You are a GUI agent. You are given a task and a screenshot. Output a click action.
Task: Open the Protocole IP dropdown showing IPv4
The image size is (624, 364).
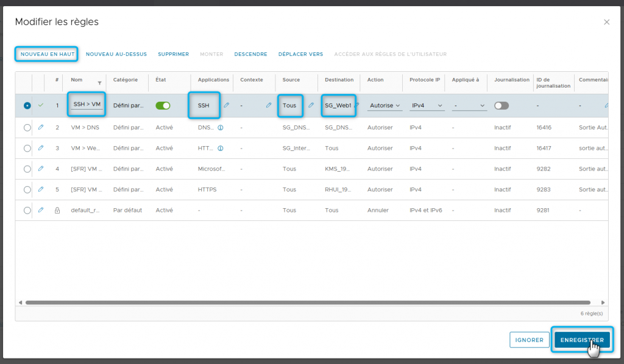click(x=427, y=105)
